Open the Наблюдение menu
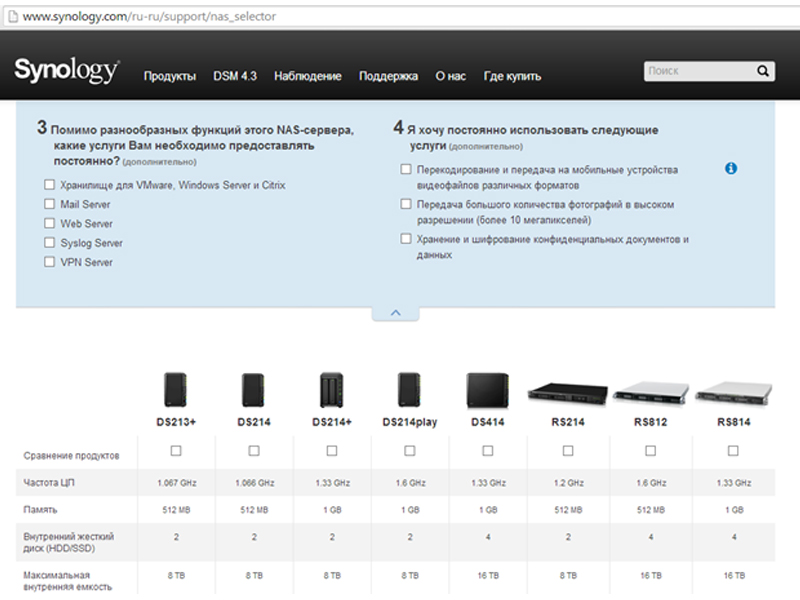Image resolution: width=800 pixels, height=600 pixels. point(308,76)
